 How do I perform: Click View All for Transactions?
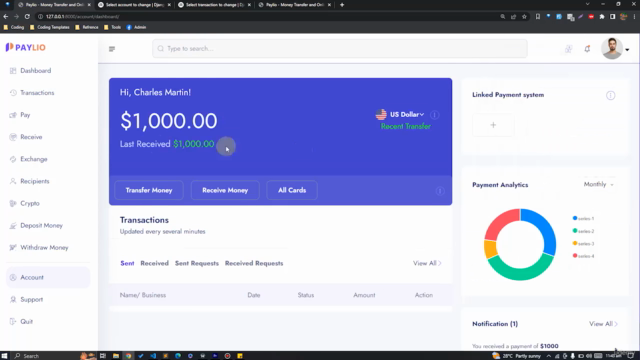[427, 263]
